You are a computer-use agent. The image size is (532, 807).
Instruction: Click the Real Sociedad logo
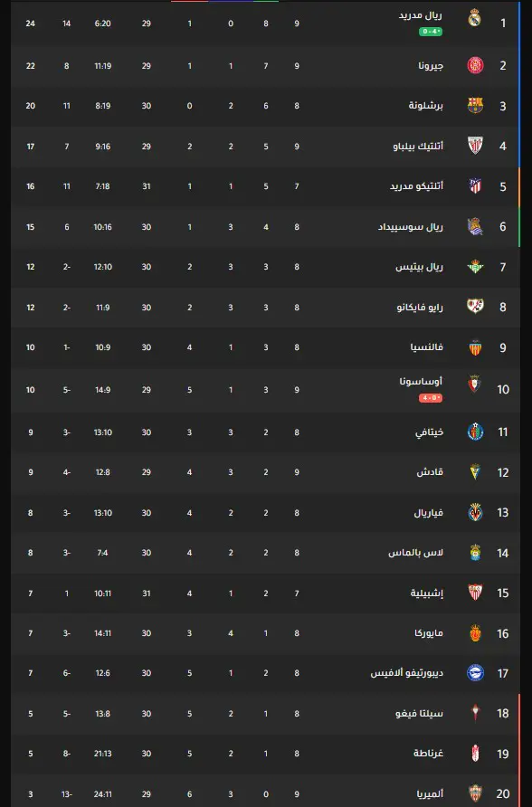pyautogui.click(x=475, y=226)
